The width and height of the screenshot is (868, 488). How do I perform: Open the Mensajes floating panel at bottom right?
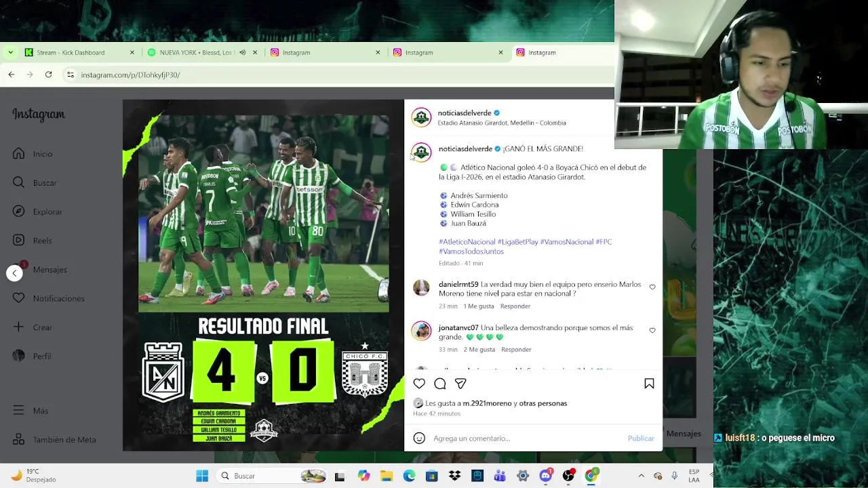684,434
